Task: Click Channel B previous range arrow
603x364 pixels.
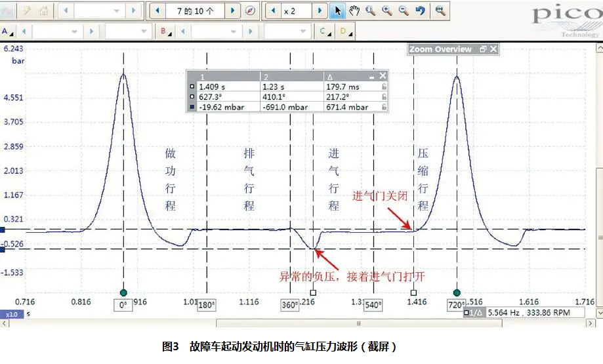Action: (x=182, y=31)
